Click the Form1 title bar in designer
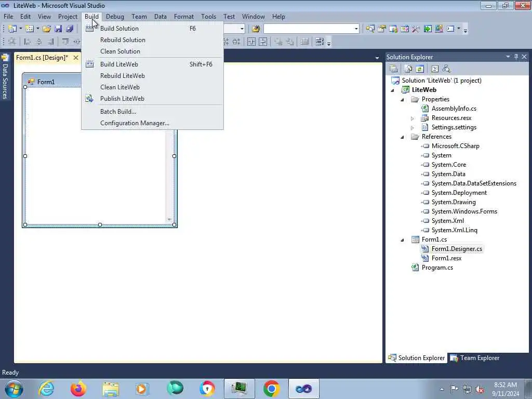 pyautogui.click(x=52, y=82)
